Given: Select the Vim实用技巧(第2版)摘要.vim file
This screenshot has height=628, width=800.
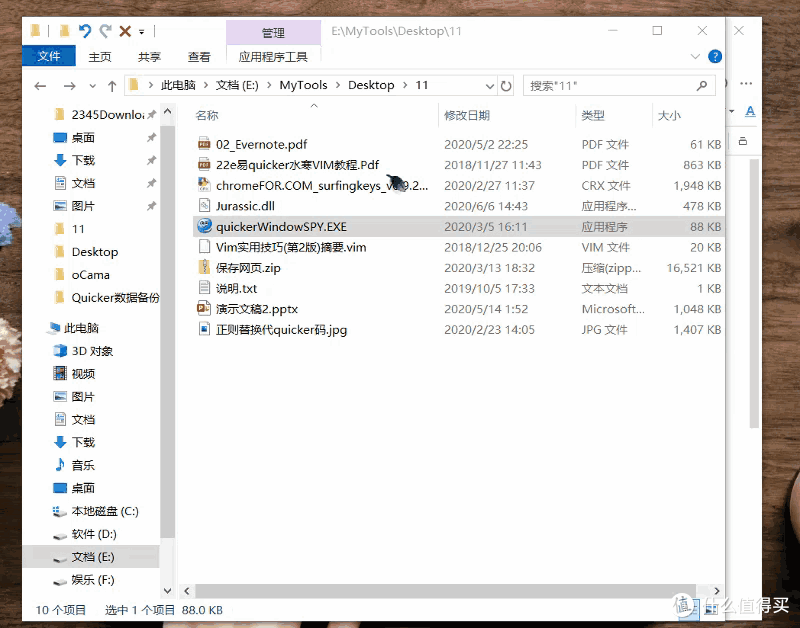Looking at the screenshot, I should coord(291,247).
